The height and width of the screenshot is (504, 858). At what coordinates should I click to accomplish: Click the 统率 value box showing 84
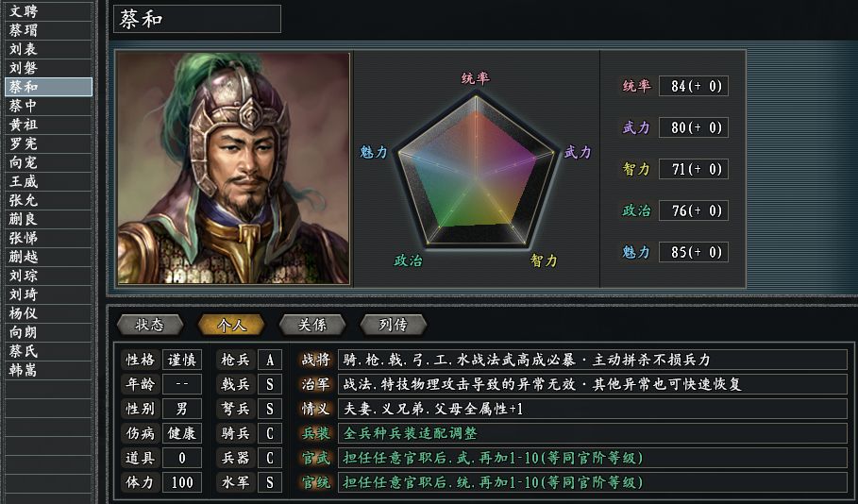[x=693, y=87]
